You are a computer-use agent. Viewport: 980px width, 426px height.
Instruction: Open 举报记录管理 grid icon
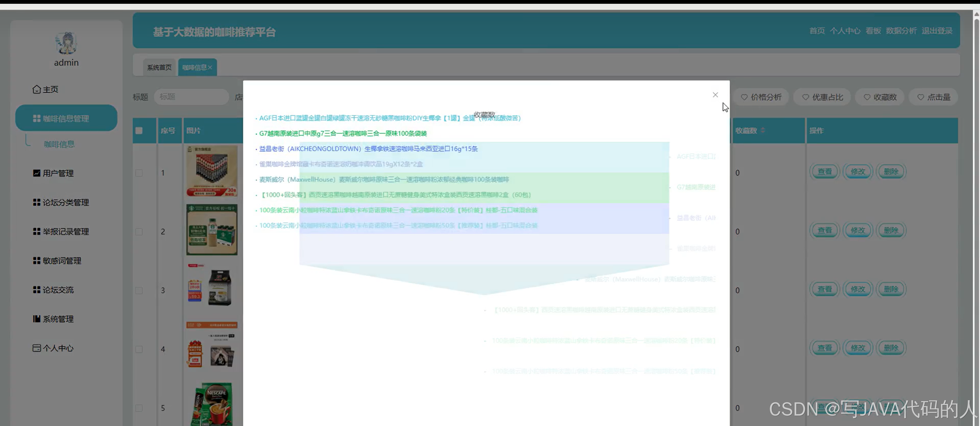tap(36, 232)
